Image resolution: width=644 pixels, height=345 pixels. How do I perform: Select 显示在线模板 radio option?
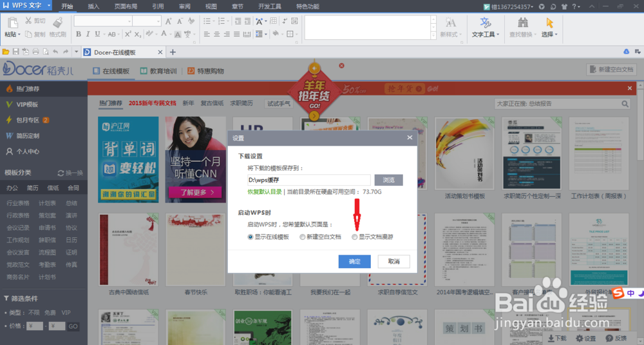pyautogui.click(x=250, y=237)
